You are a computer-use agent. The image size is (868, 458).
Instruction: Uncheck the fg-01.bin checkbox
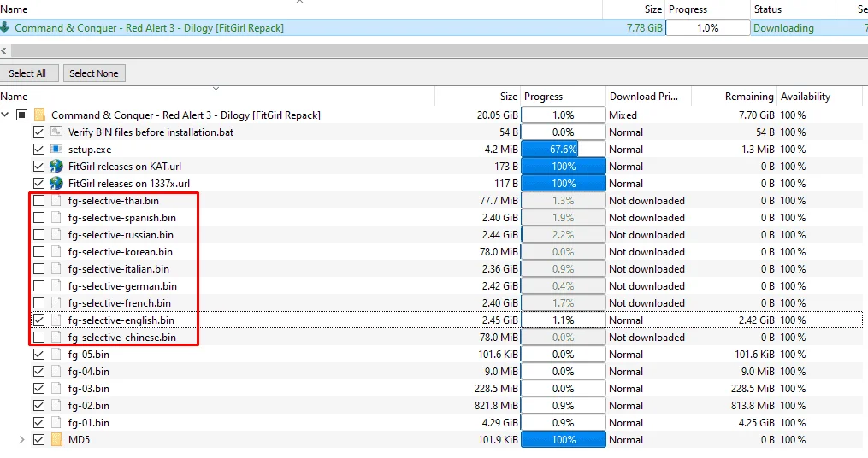point(38,423)
